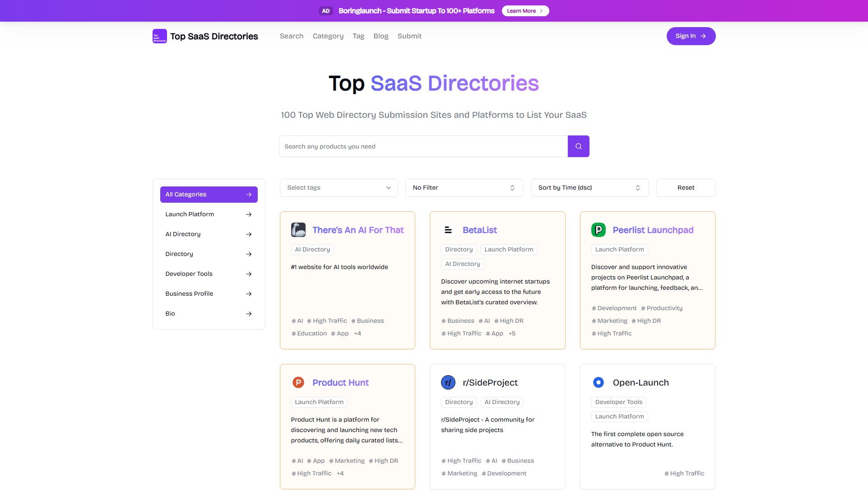Open the Category nav item
Image resolution: width=868 pixels, height=493 pixels.
[328, 36]
